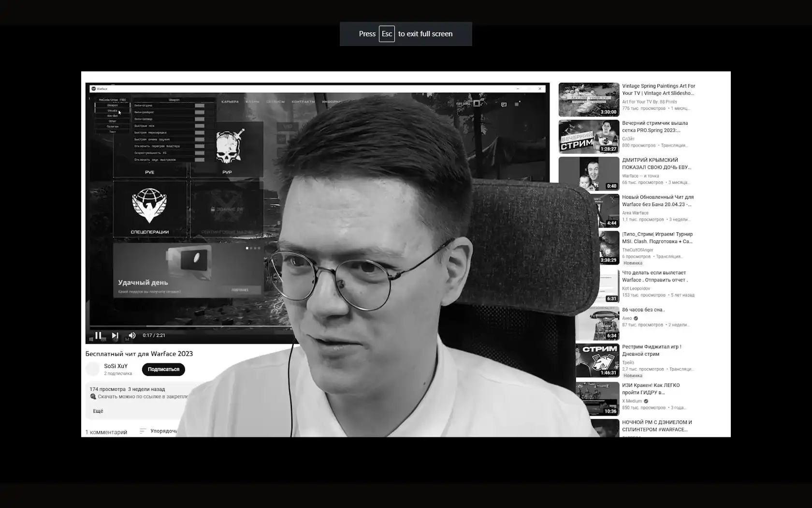Viewport: 812px width, 508px height.
Task: Open the Aim-Bot cheat tab
Action: 112,116
